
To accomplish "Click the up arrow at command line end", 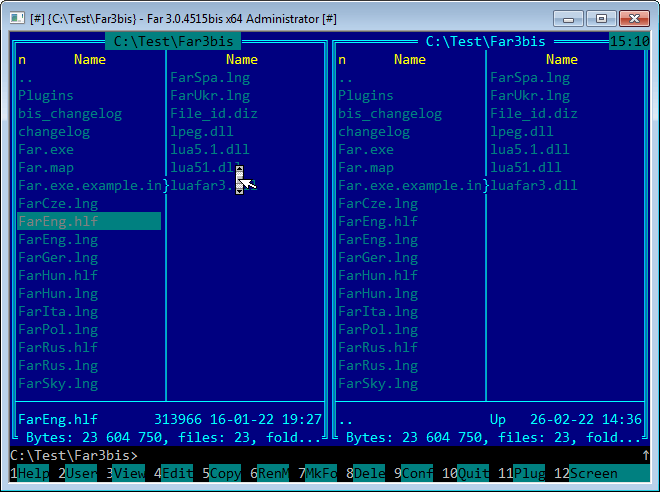I will click(x=645, y=455).
